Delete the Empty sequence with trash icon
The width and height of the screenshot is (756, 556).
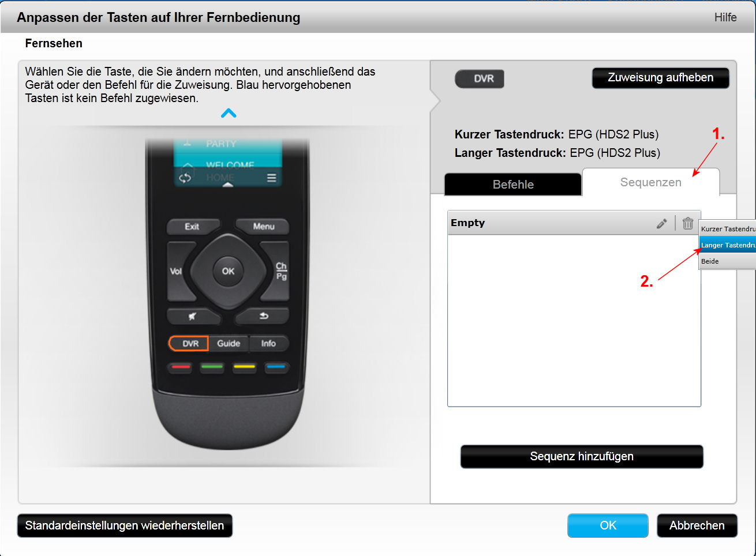coord(688,223)
